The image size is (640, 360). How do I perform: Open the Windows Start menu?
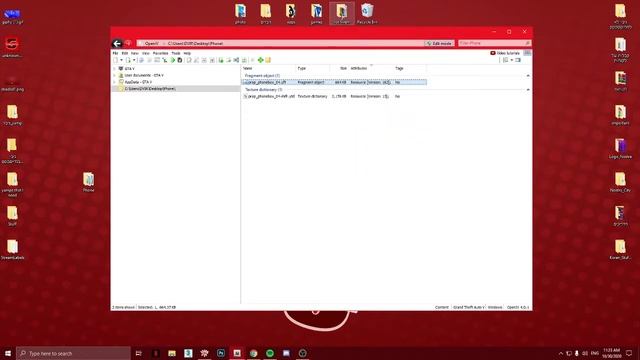click(8, 353)
